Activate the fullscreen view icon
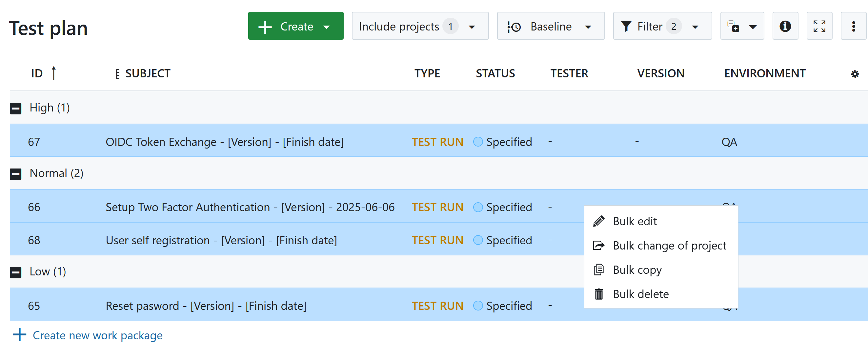The width and height of the screenshot is (868, 360). [819, 26]
